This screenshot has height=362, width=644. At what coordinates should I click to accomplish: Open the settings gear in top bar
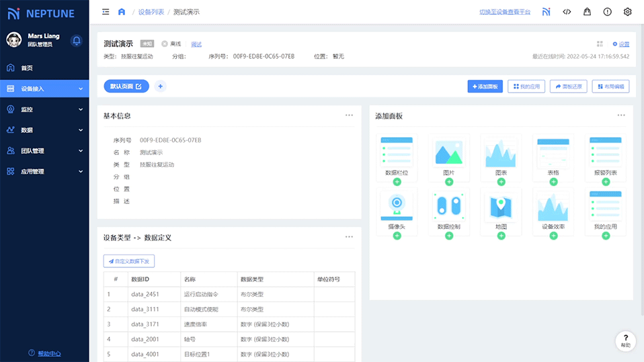pos(627,12)
